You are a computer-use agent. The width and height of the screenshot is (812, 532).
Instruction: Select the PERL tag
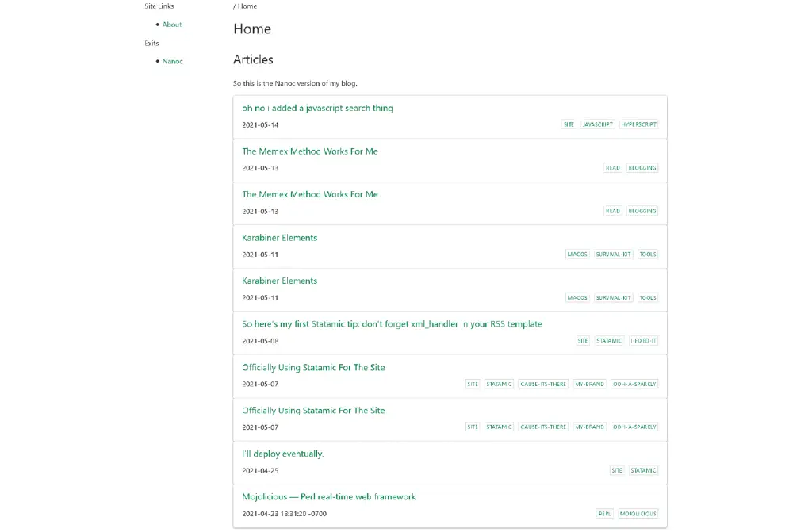coord(605,514)
